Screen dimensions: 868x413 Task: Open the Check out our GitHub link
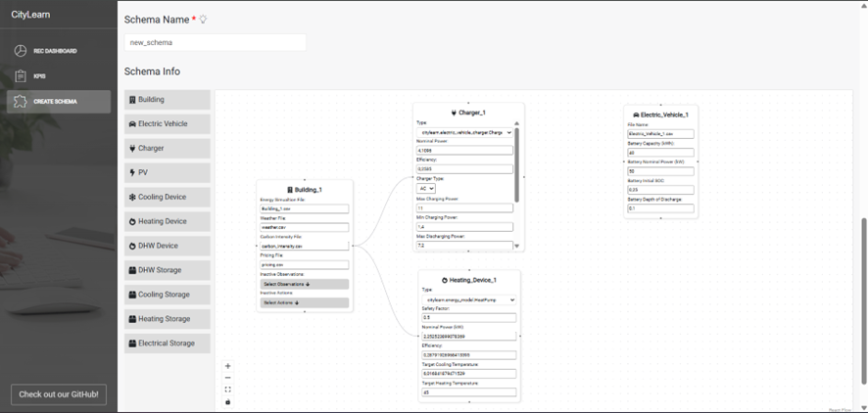click(59, 394)
